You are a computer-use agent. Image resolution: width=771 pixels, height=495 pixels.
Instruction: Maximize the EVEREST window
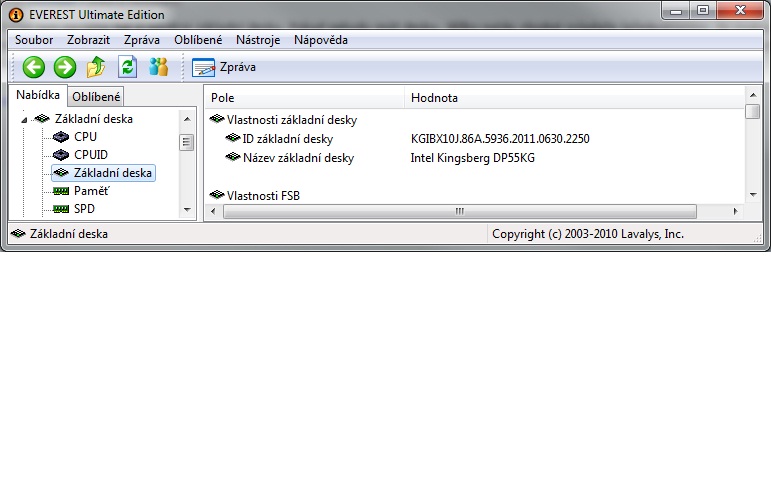pos(703,10)
